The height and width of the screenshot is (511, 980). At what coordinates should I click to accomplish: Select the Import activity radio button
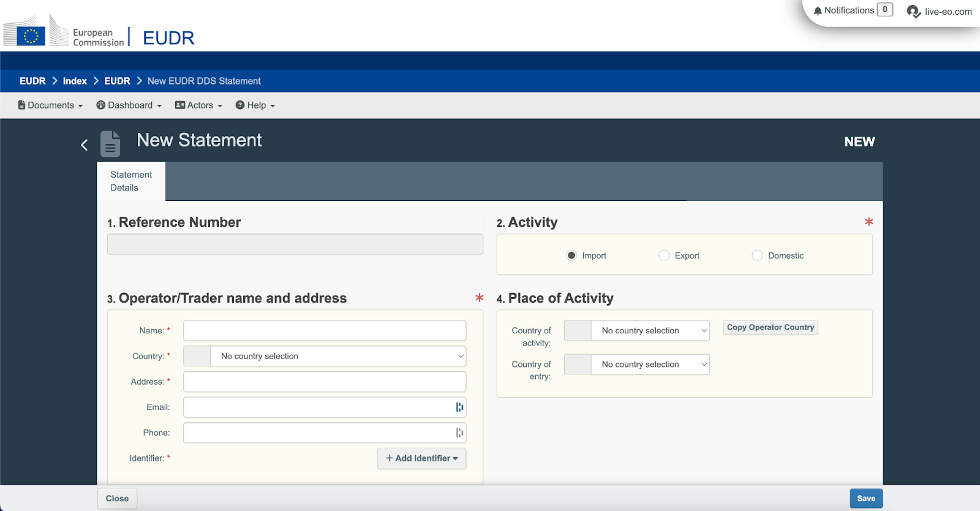coord(571,255)
